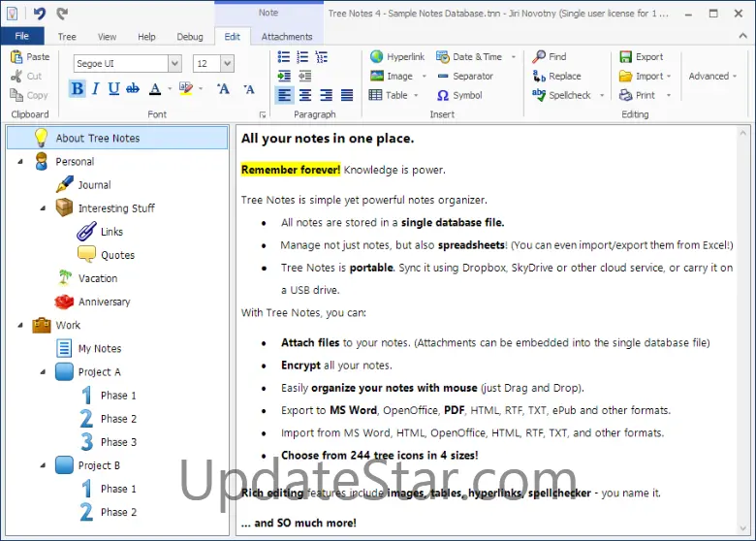Redo the last action in title bar

tap(62, 14)
